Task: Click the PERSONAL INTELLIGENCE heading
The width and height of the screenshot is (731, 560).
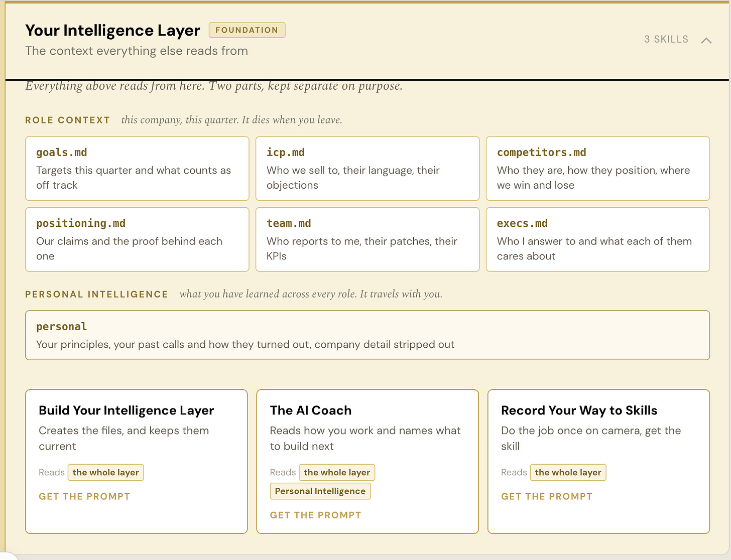Action: point(97,294)
